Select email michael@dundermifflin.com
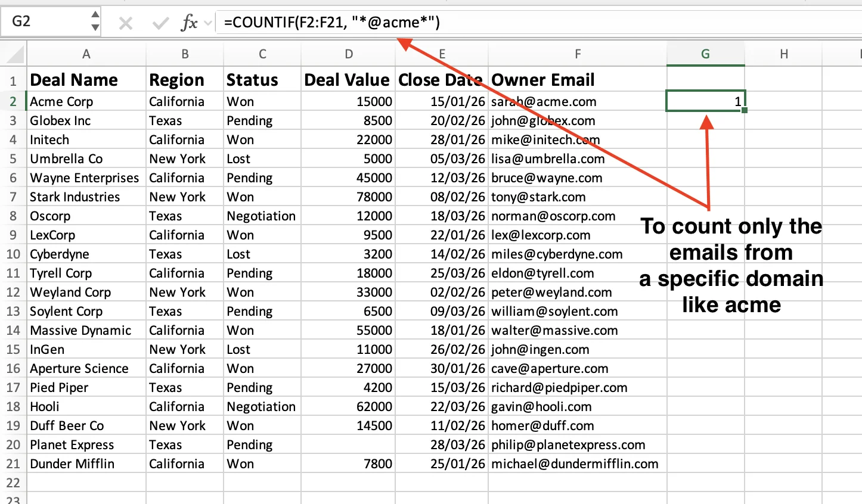Viewport: 862px width, 504px height. tap(578, 464)
